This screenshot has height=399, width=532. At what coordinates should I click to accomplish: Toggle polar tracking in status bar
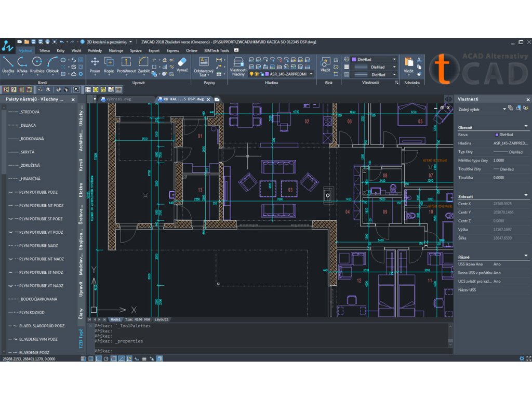point(106,358)
